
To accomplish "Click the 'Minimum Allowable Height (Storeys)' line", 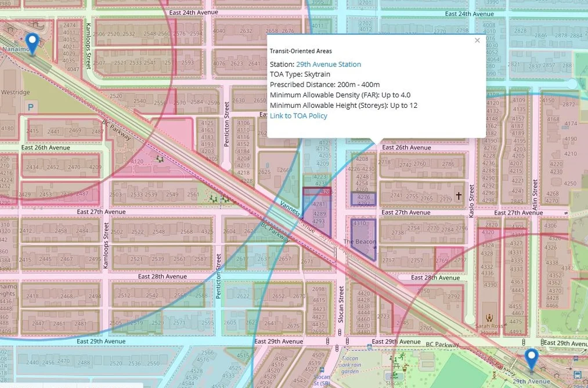I will [344, 105].
